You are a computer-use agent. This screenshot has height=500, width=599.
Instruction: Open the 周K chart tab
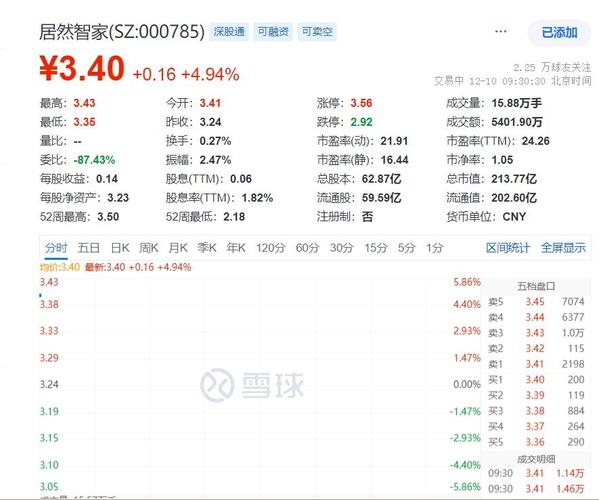pyautogui.click(x=149, y=248)
